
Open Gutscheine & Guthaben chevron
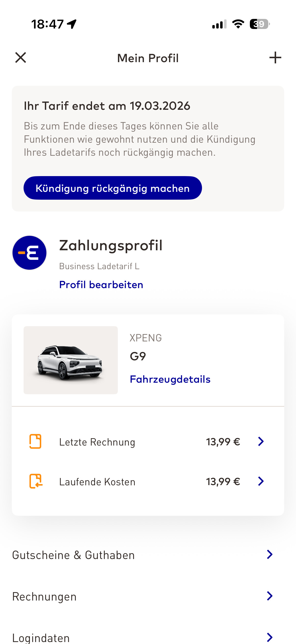(x=269, y=555)
